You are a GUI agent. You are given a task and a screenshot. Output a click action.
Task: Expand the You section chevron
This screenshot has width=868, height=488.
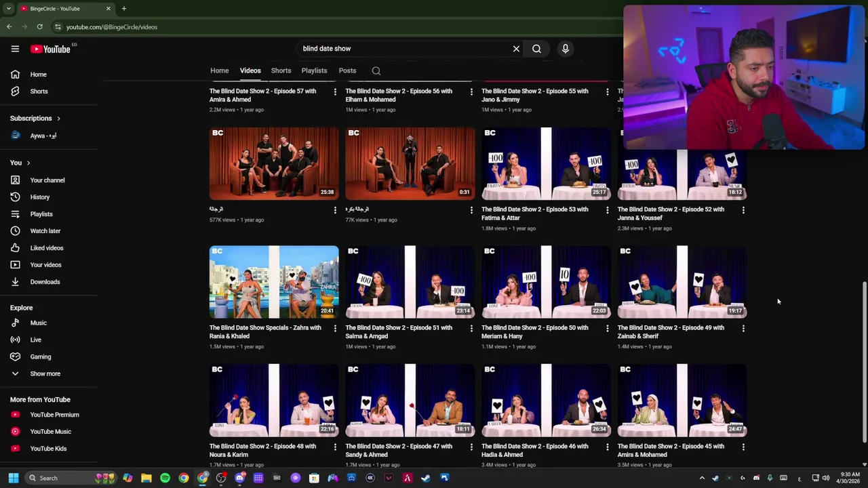click(x=28, y=163)
